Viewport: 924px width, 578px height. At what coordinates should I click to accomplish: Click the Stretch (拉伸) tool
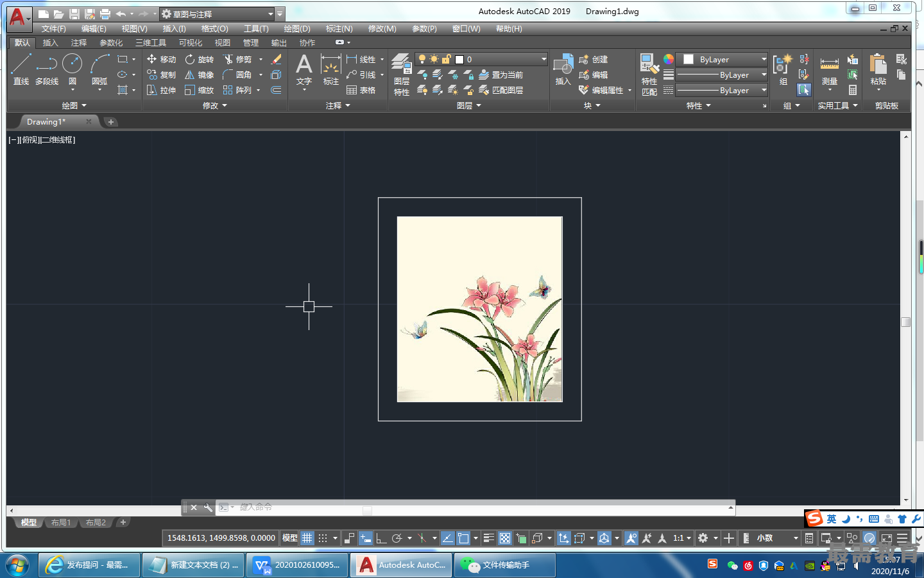pos(161,90)
